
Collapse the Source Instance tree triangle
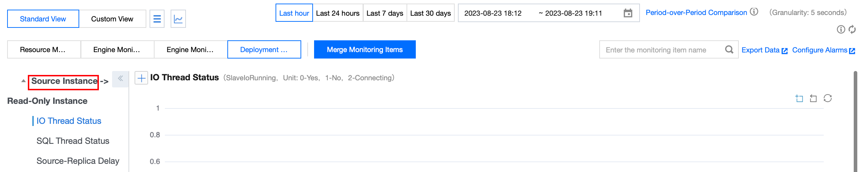(x=24, y=81)
